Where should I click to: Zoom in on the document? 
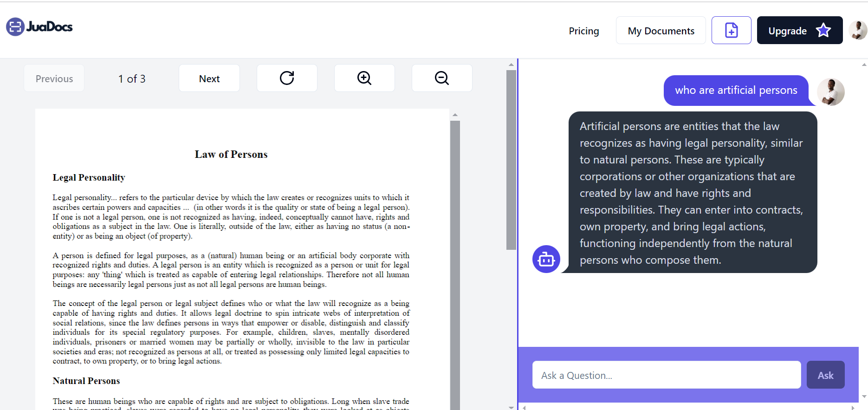point(364,78)
